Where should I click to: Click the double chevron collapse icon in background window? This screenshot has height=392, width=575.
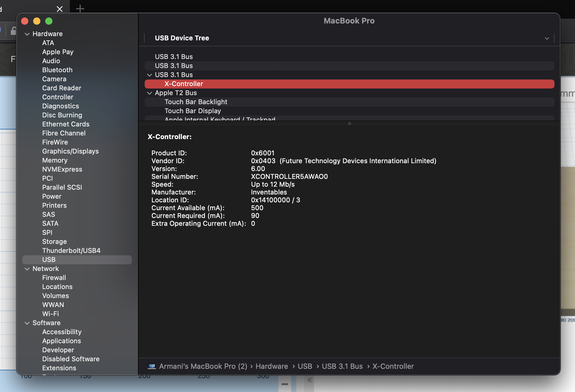pyautogui.click(x=309, y=380)
